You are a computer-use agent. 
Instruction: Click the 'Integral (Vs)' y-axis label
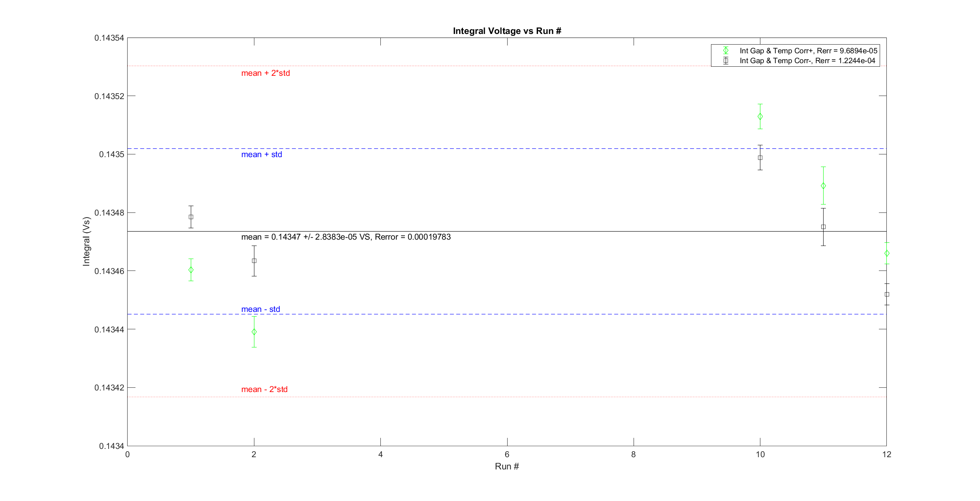coord(86,241)
